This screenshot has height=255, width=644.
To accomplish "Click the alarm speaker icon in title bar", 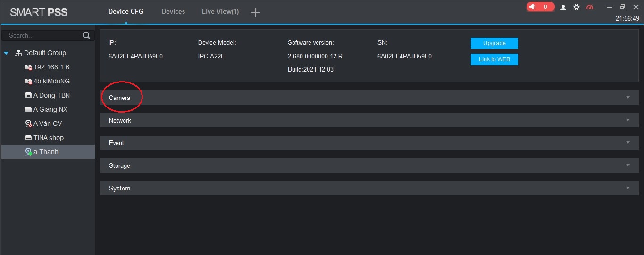I will pos(533,7).
